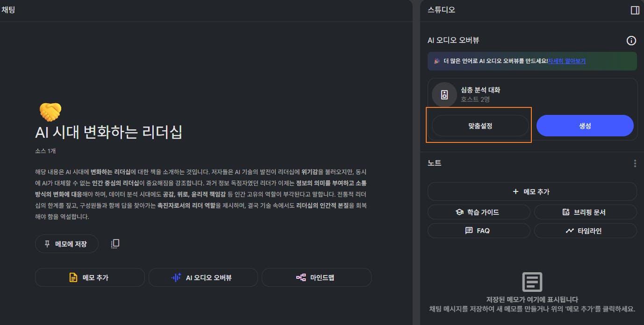Screen dimensions: 644x325
Task: Click the 맞춤설정 button
Action: (480, 126)
